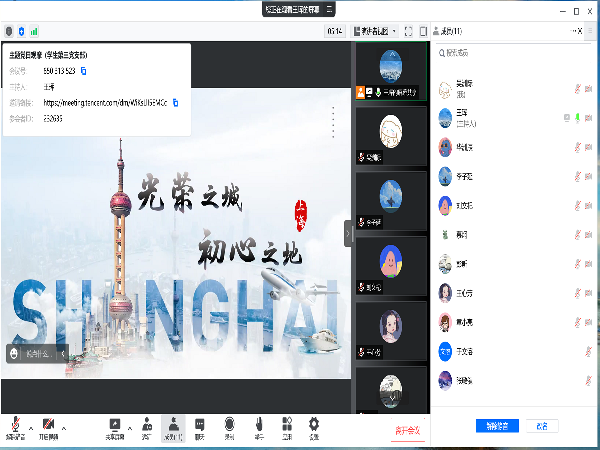Toggle fullscreen view icon in top bar
This screenshot has height=450, width=600.
click(408, 31)
